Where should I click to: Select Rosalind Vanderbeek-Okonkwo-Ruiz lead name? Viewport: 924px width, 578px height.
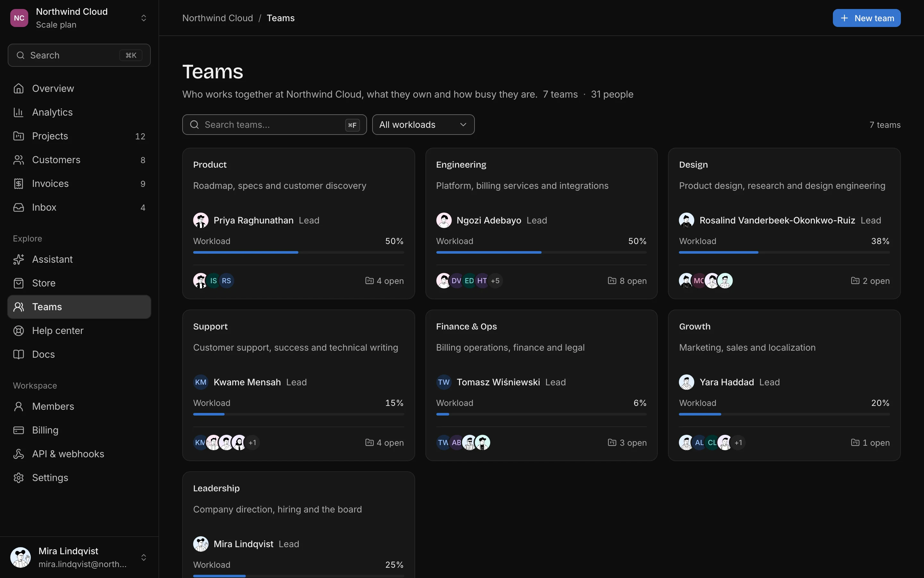[x=777, y=220]
